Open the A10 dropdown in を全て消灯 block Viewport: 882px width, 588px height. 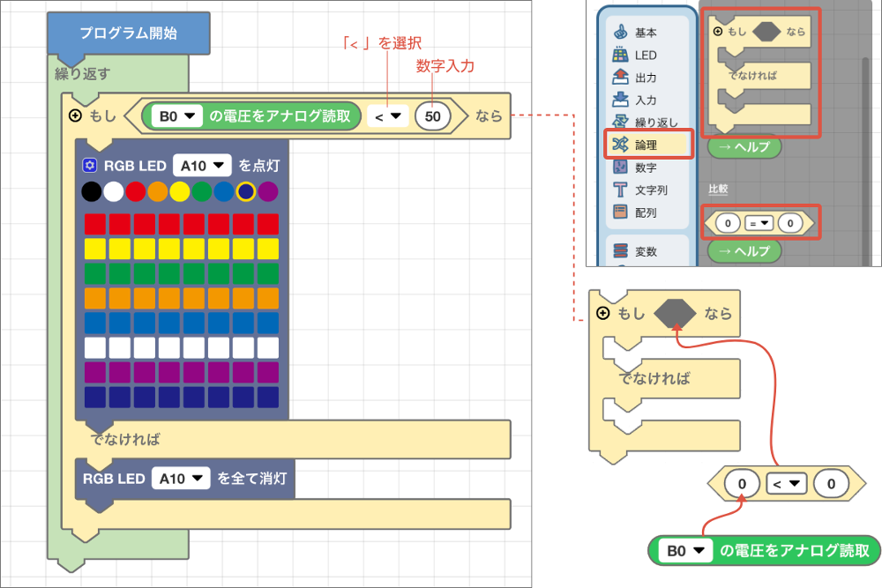coord(181,478)
